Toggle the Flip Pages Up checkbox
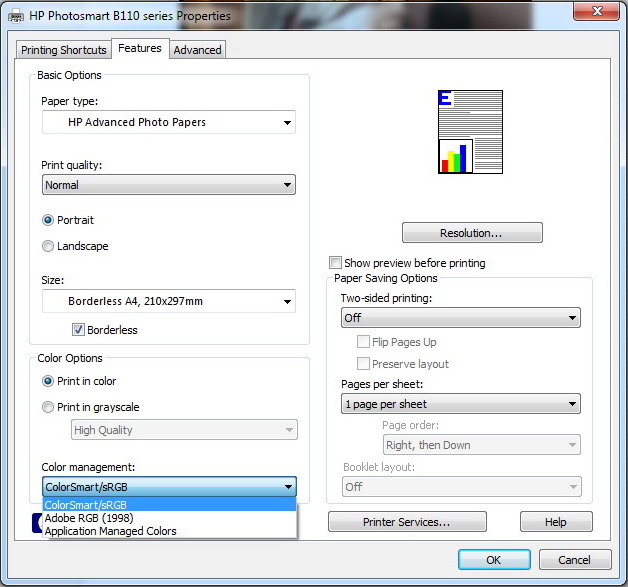This screenshot has height=587, width=628. coord(363,342)
